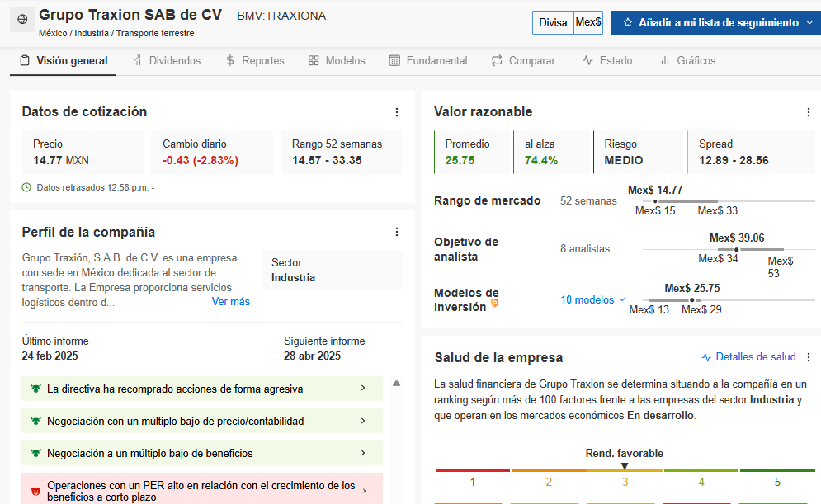
Task: Click the Sector Industria box
Action: pos(332,270)
